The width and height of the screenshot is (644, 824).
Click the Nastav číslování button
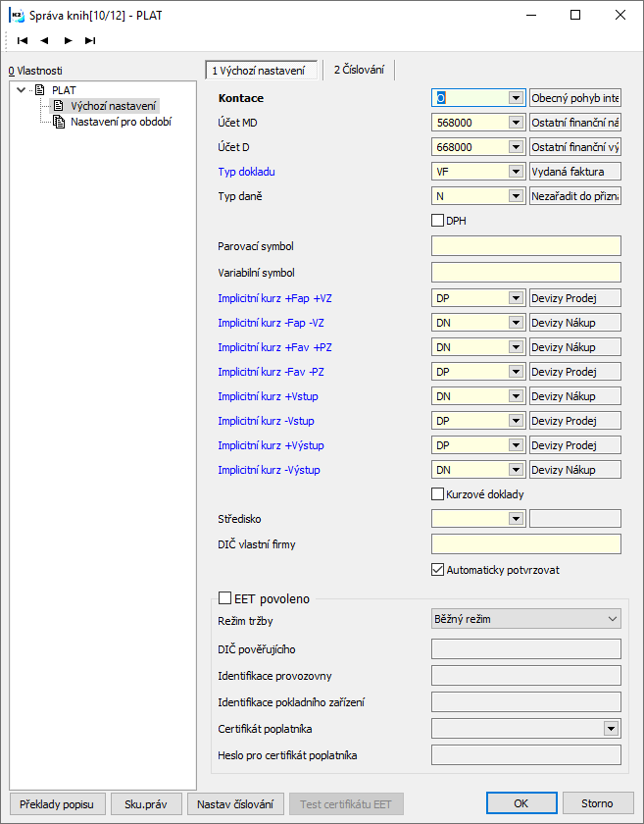[x=235, y=804]
